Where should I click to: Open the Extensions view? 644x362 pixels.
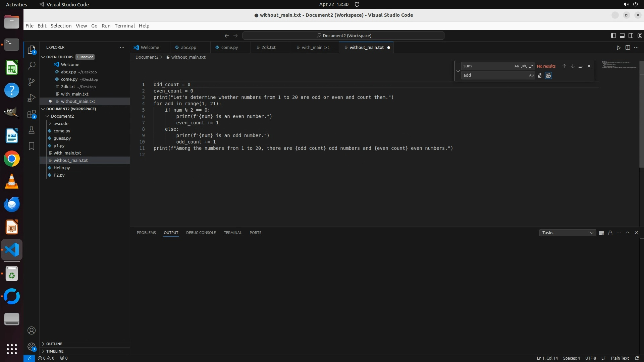(32, 114)
